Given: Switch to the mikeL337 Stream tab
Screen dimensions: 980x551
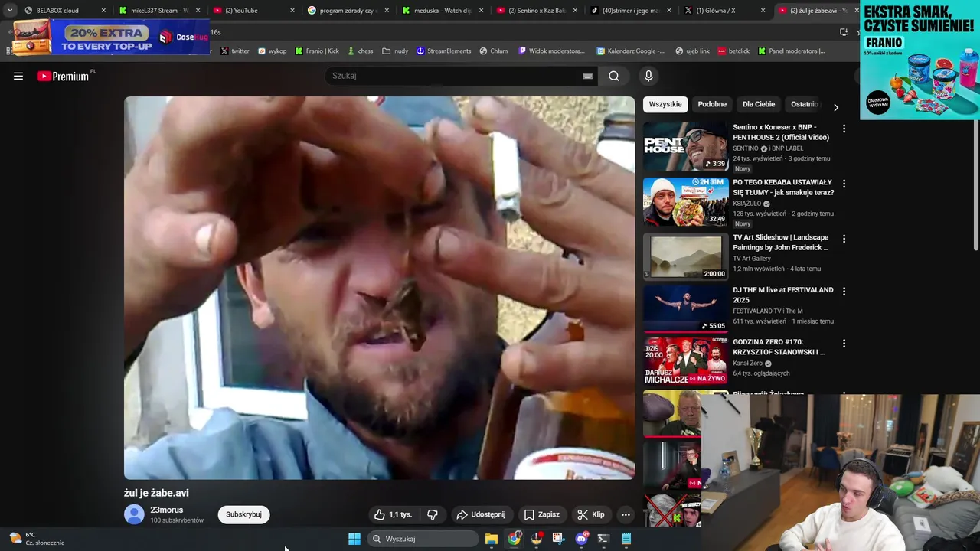Looking at the screenshot, I should click(x=160, y=11).
